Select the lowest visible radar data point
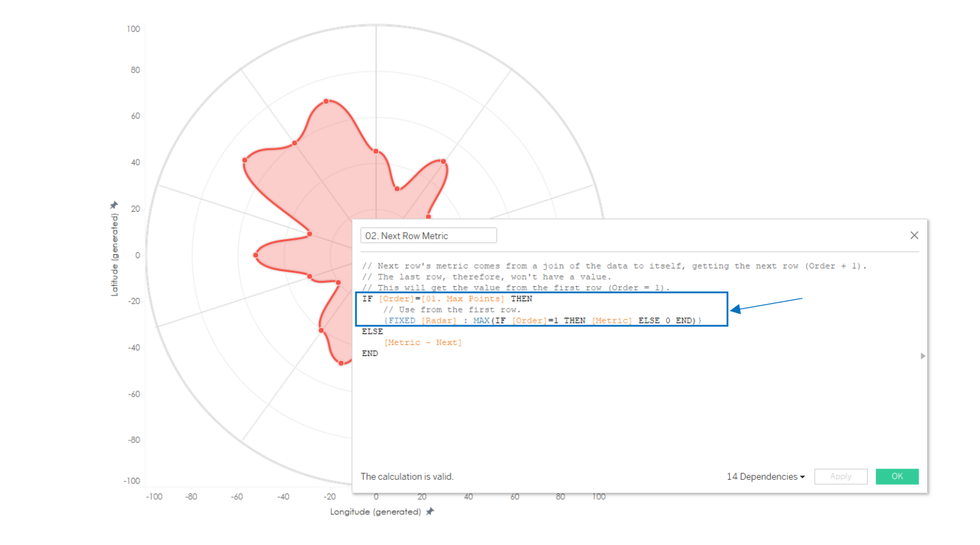Screen dimensions: 980x545 (340, 363)
